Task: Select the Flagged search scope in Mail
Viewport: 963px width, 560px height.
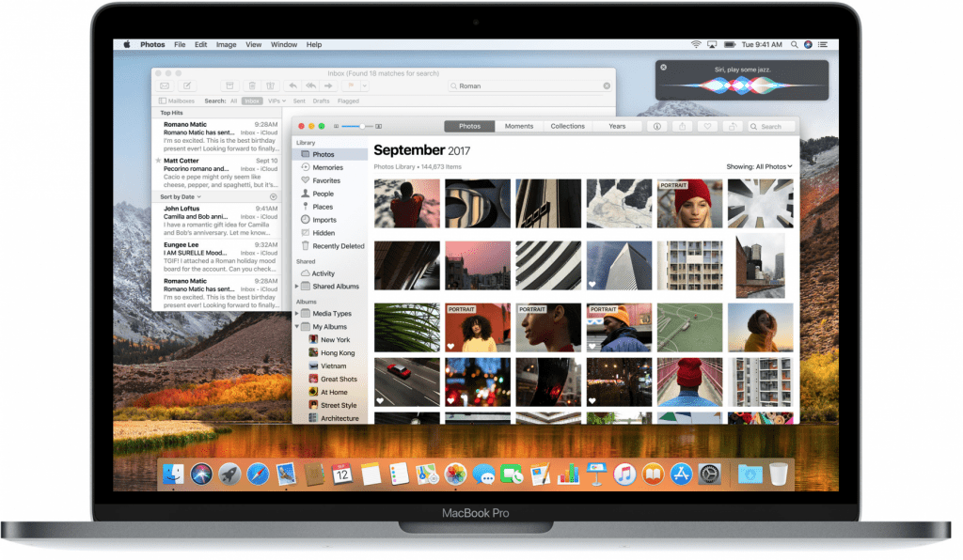Action: pos(348,101)
